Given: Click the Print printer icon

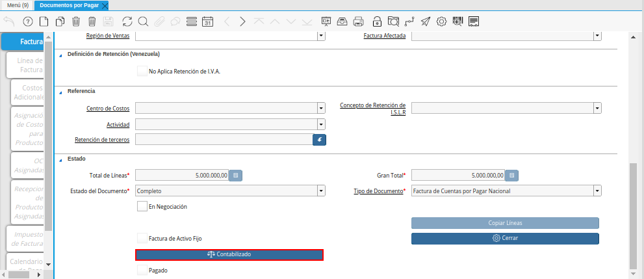Looking at the screenshot, I should pos(358,21).
